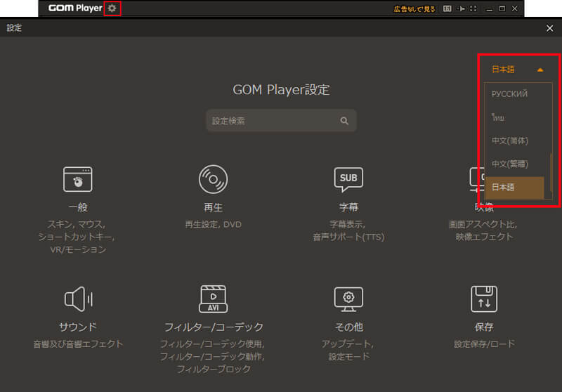Open the 一般 general settings icon

click(x=78, y=179)
